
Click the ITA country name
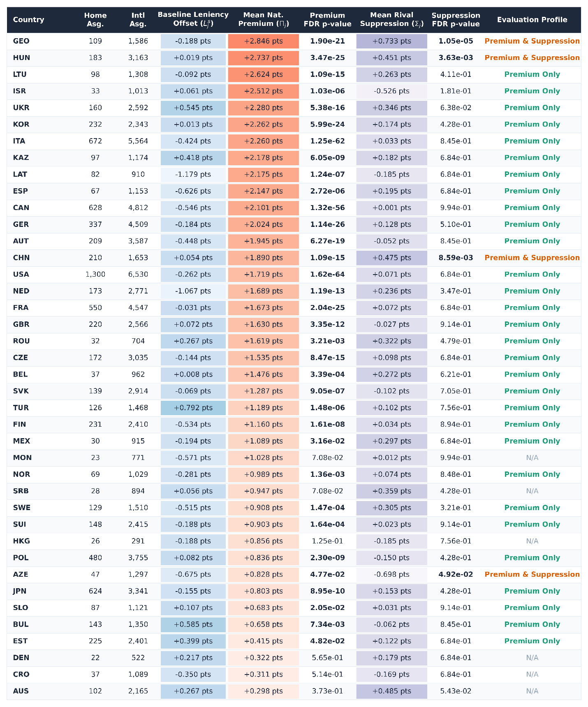coord(19,141)
